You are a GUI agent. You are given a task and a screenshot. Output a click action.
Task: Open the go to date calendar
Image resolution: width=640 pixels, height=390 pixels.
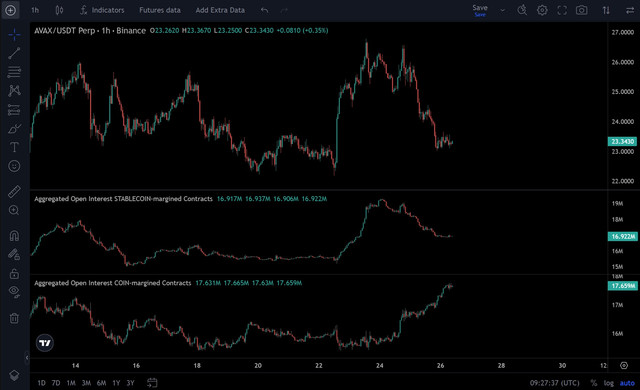(x=152, y=383)
